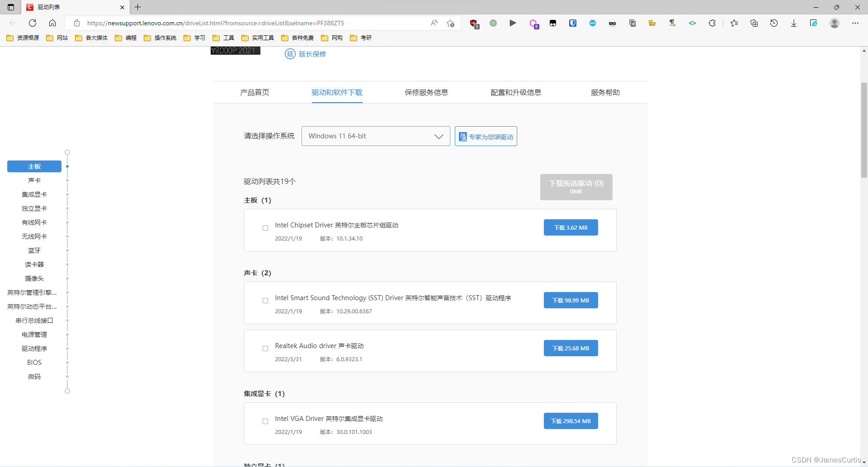Add this page to favorites
868x467 pixels.
[451, 23]
